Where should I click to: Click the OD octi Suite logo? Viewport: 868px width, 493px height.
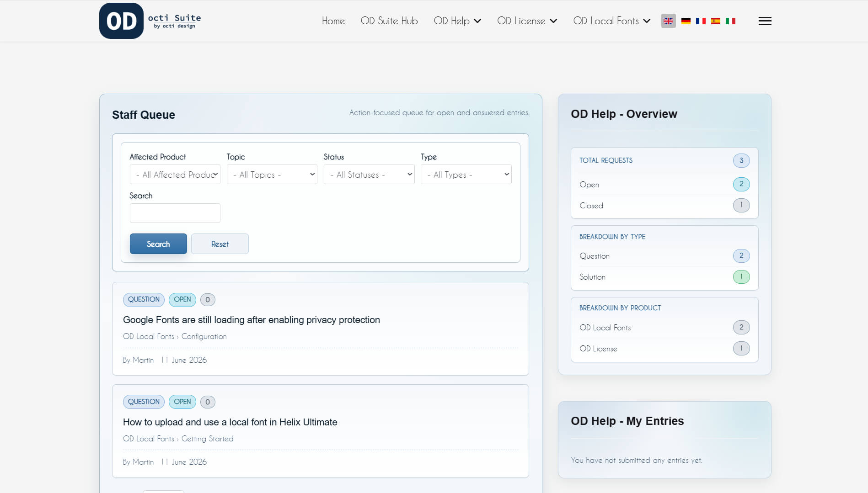point(150,21)
